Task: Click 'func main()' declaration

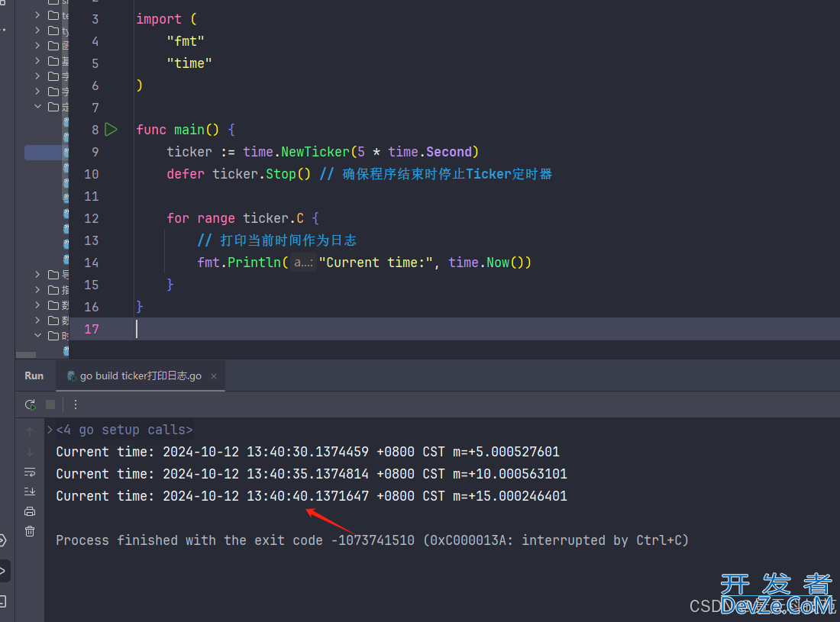Action: (x=177, y=130)
